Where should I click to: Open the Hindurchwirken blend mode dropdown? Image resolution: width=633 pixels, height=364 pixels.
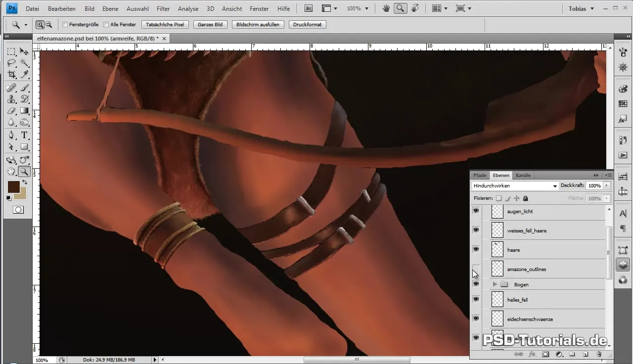(x=515, y=185)
